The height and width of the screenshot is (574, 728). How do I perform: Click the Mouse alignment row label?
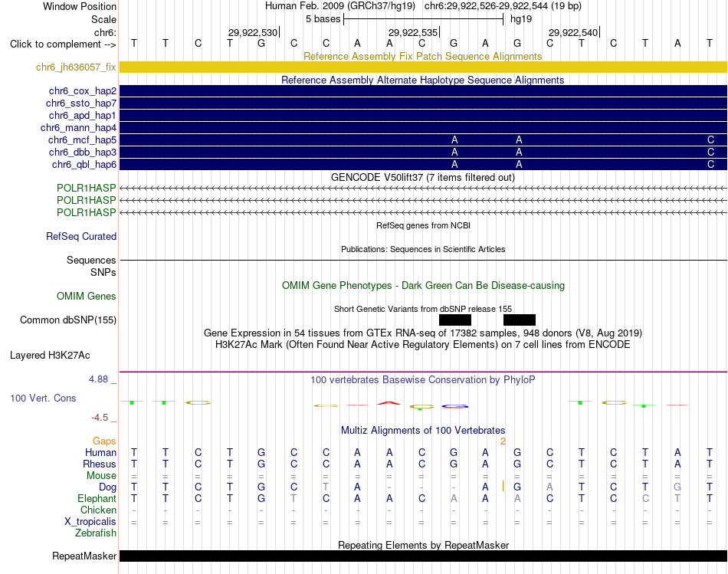101,476
